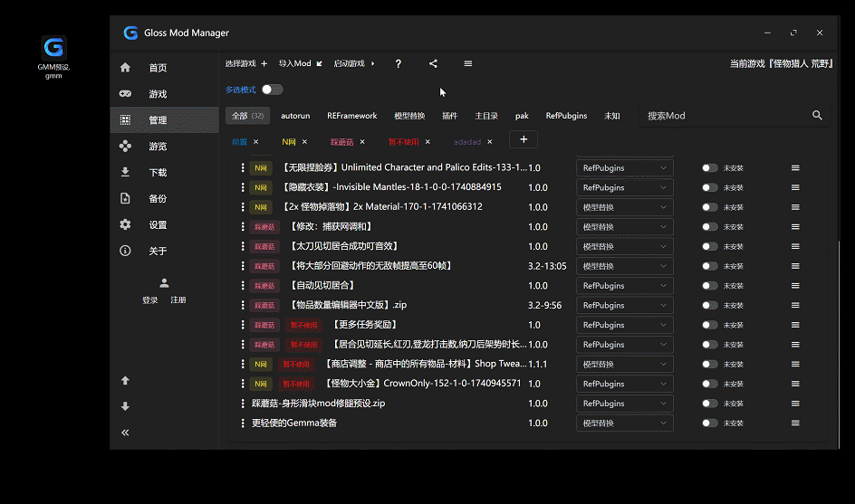Click the 注册 register link
Image resolution: width=855 pixels, height=504 pixels.
coord(178,300)
